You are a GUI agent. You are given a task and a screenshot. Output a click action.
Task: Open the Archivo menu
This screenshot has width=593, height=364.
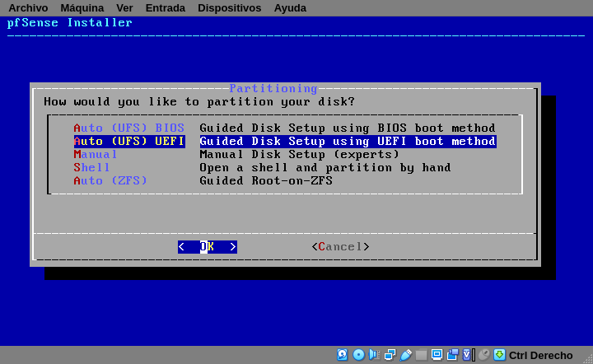[28, 8]
